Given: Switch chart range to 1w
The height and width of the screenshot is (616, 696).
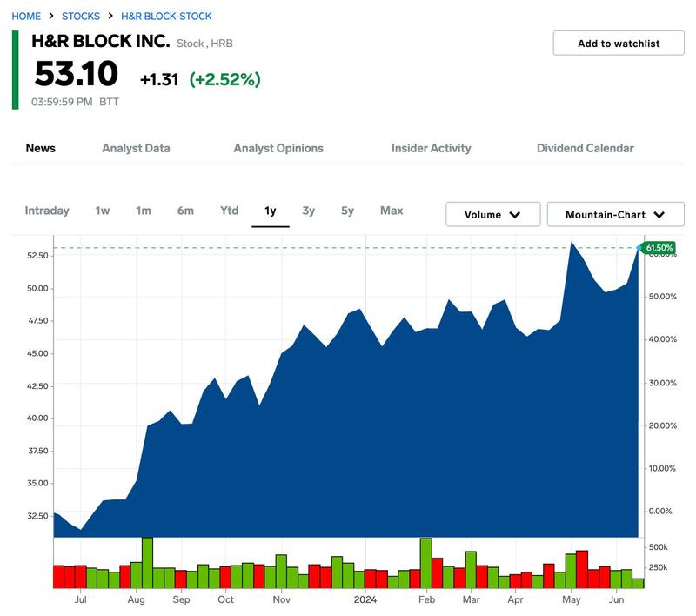Looking at the screenshot, I should (x=103, y=211).
